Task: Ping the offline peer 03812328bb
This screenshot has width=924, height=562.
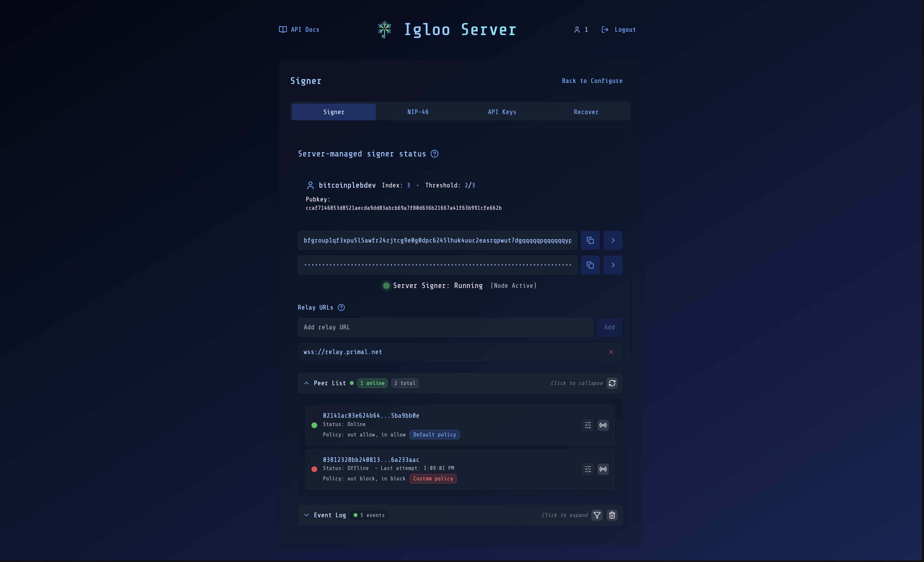Action: [603, 469]
